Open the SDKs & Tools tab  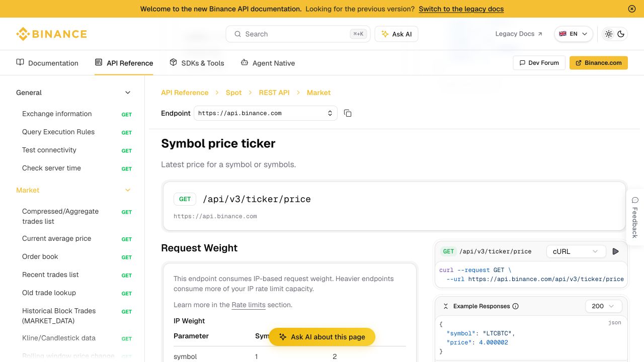click(197, 63)
